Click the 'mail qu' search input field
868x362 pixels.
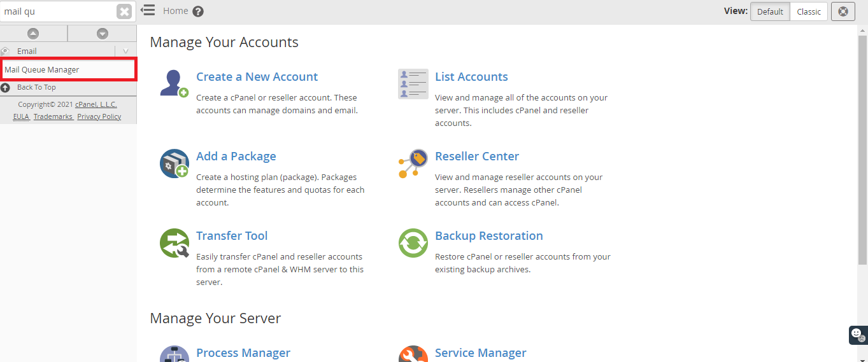coord(59,11)
